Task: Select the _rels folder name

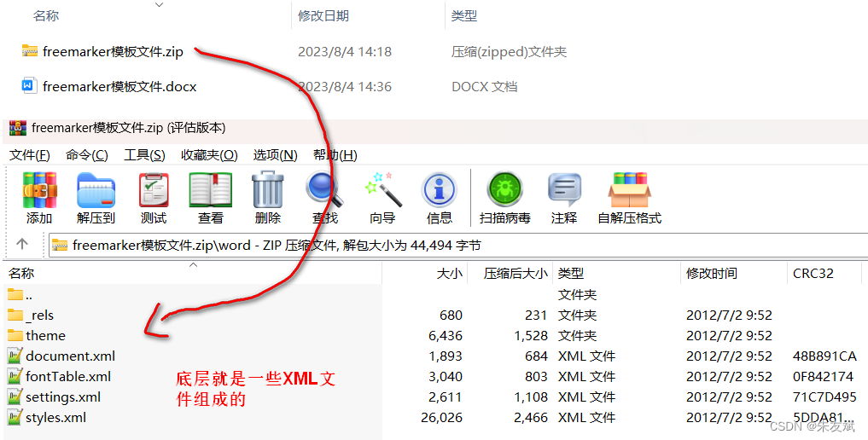Action: pyautogui.click(x=40, y=315)
